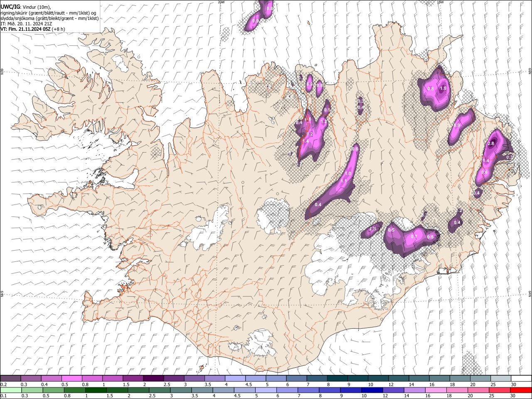The width and height of the screenshot is (532, 399).
Task: Click the bright red rain legend swatch at 30
Action: [521, 390]
